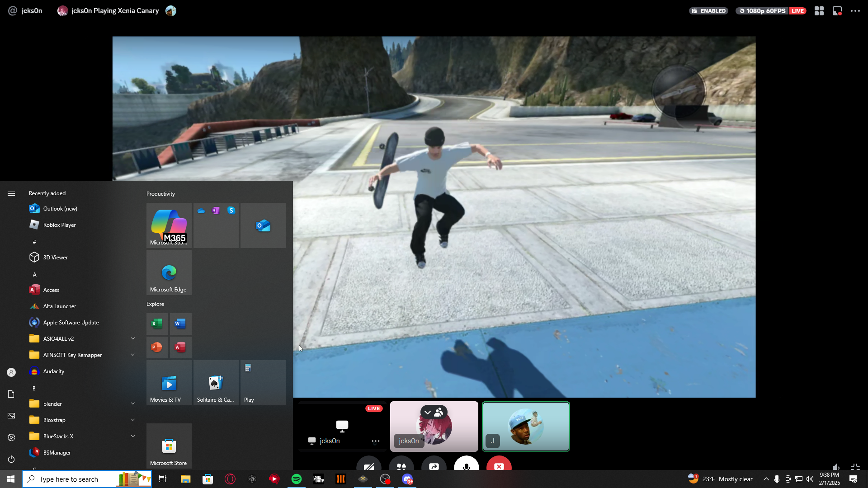
Task: Toggle the camera off button
Action: [x=368, y=465]
